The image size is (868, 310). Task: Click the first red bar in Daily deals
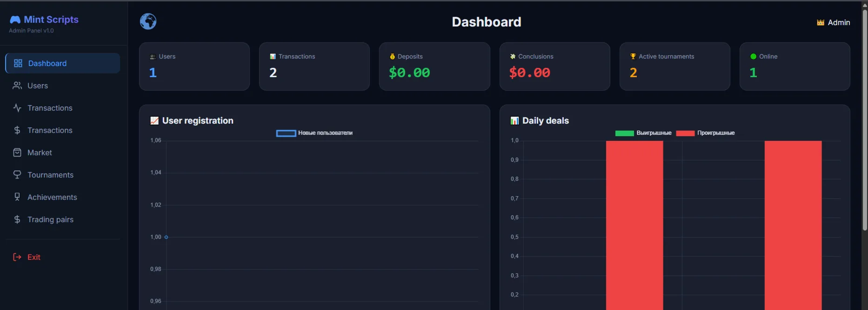point(634,225)
